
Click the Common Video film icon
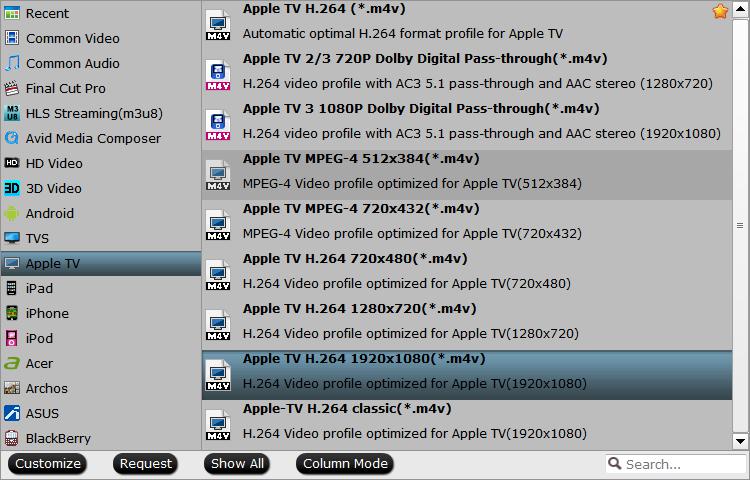tap(11, 38)
